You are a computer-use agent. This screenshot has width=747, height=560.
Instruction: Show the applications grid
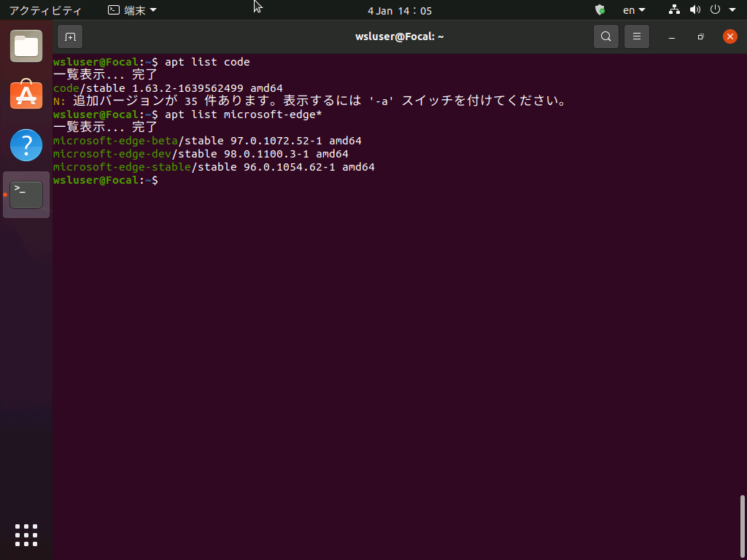(26, 535)
